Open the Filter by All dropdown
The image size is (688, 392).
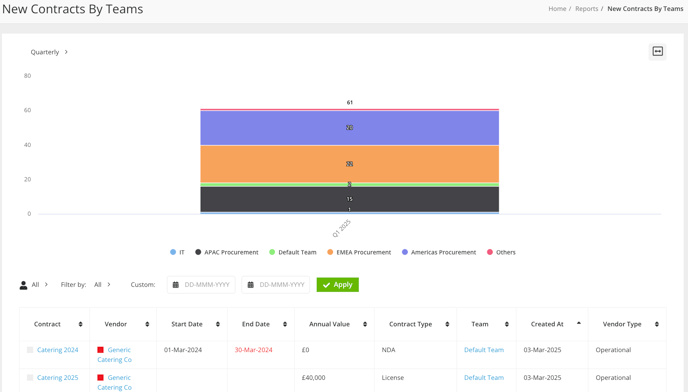click(102, 285)
